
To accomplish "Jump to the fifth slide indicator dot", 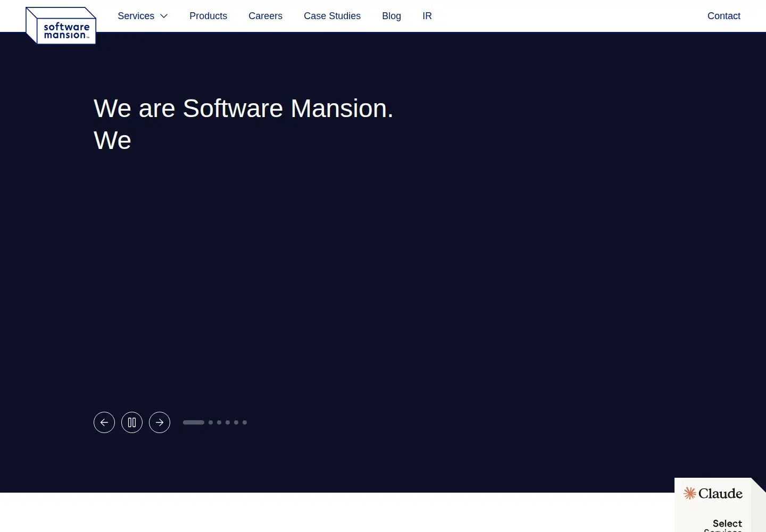I will coord(236,422).
